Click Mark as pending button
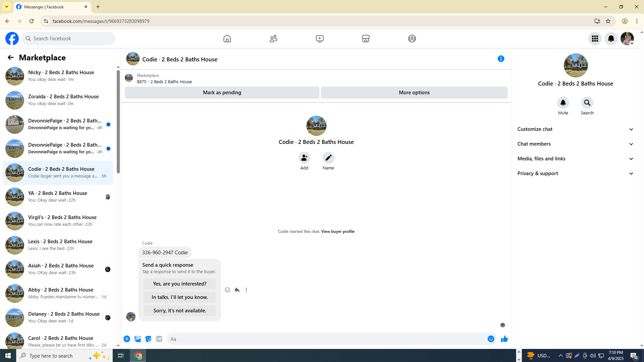The image size is (644, 362). click(x=222, y=93)
